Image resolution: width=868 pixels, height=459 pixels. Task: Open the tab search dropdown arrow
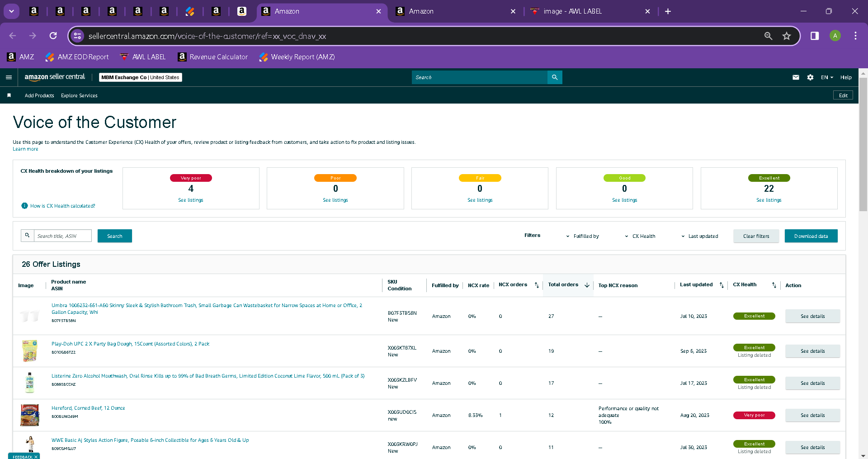tap(11, 11)
